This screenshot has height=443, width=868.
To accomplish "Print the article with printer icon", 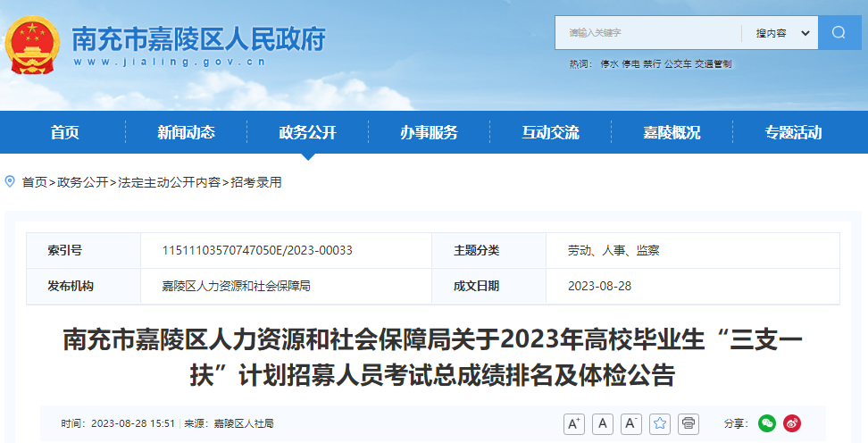I will point(689,424).
